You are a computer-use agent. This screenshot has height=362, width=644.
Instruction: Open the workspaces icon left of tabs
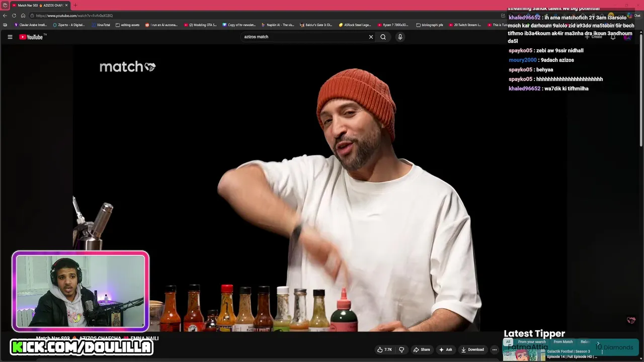coord(5,5)
